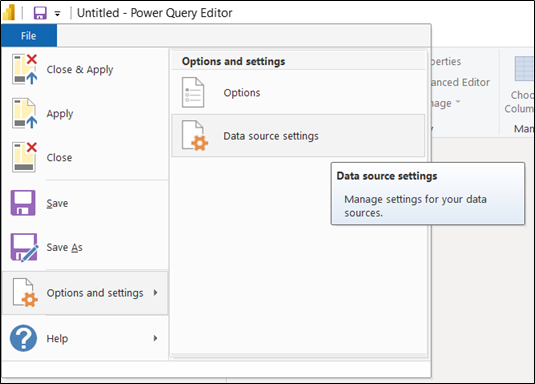Click the Options document list icon
This screenshot has height=384, width=535.
pyautogui.click(x=193, y=93)
